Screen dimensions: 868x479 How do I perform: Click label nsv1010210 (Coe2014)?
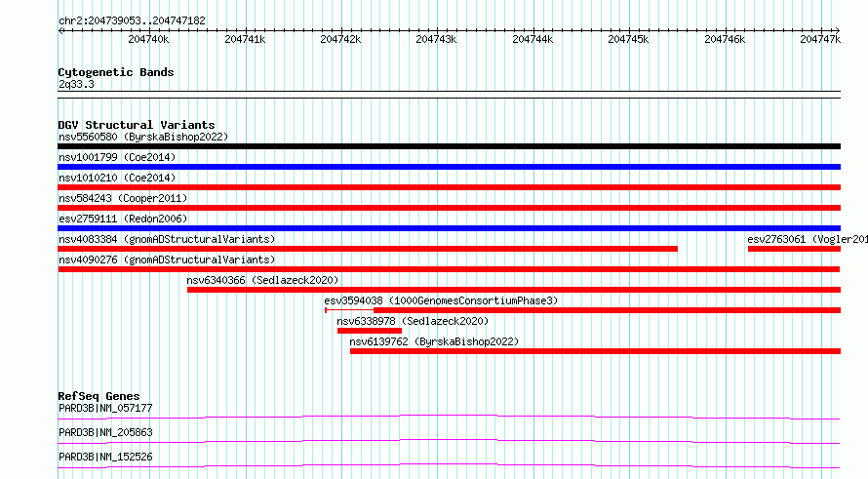tap(117, 178)
